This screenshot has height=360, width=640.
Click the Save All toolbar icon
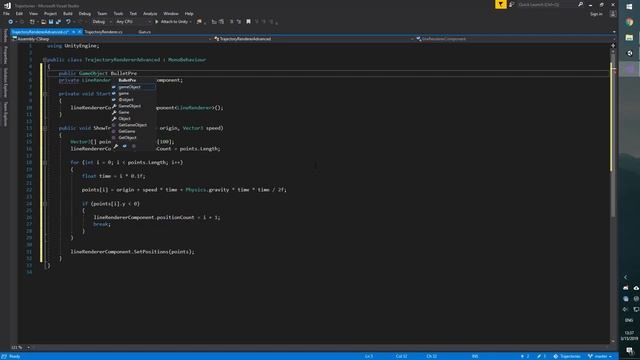pos(58,22)
